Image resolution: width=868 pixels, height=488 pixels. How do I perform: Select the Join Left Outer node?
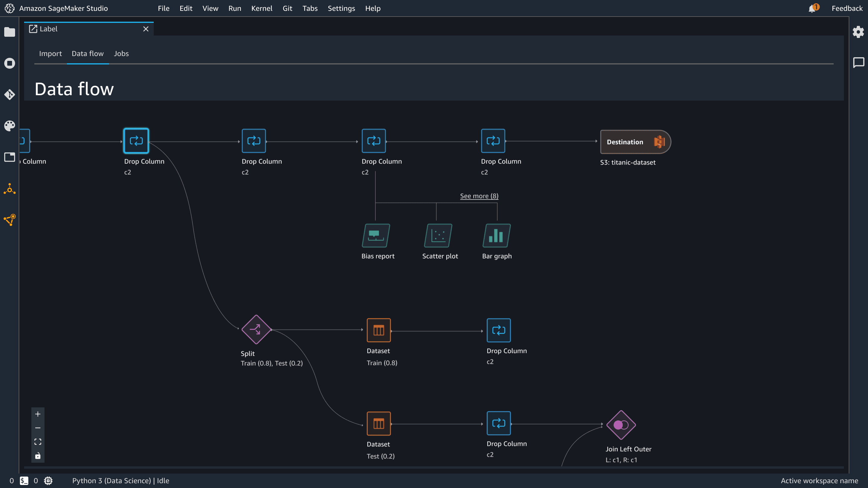[621, 425]
